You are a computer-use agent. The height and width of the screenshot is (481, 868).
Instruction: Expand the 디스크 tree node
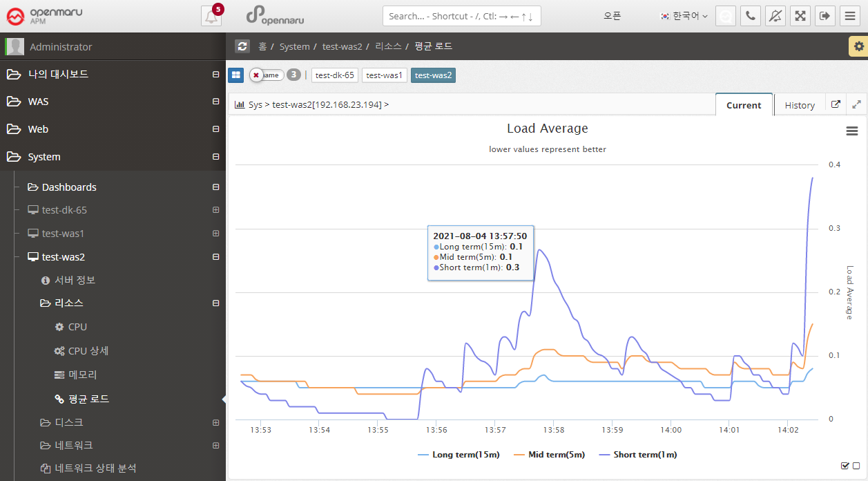tap(215, 422)
